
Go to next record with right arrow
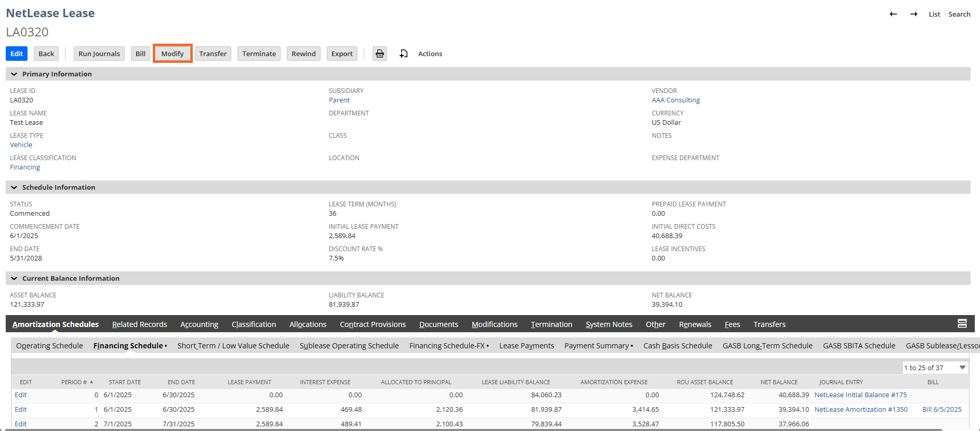pos(913,14)
